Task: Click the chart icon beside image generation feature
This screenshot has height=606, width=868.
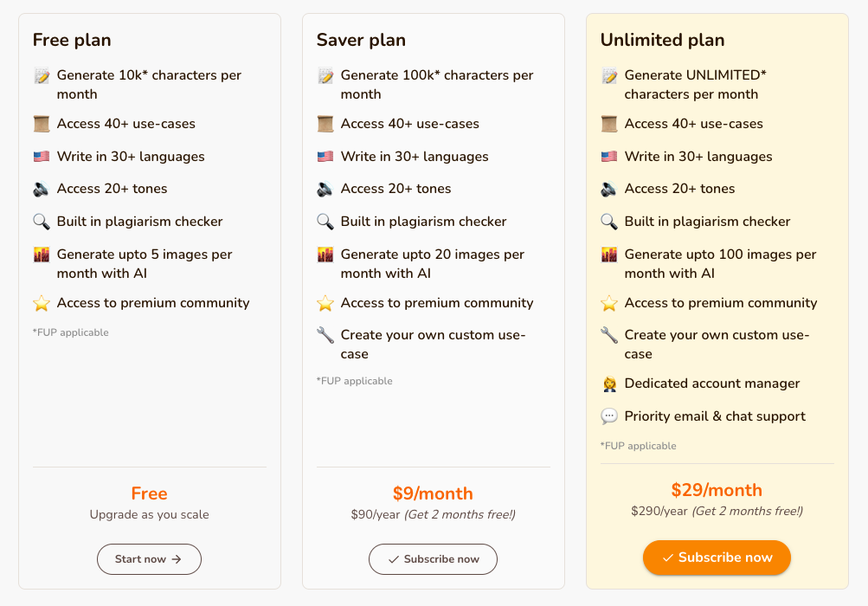Action: (x=41, y=255)
